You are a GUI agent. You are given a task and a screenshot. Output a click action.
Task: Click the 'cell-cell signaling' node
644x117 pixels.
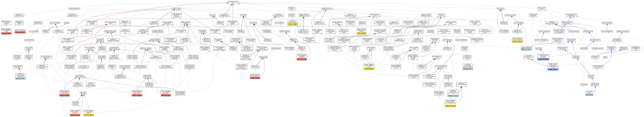[x=34, y=31]
